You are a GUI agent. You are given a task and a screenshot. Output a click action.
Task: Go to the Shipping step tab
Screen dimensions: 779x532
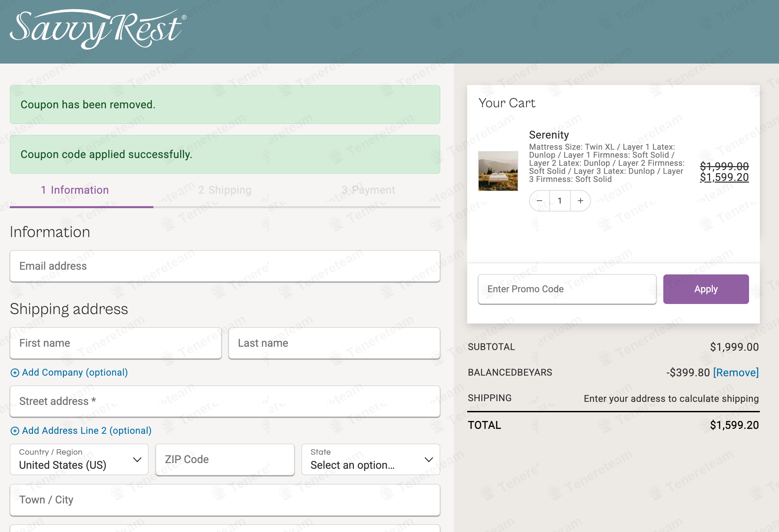225,190
